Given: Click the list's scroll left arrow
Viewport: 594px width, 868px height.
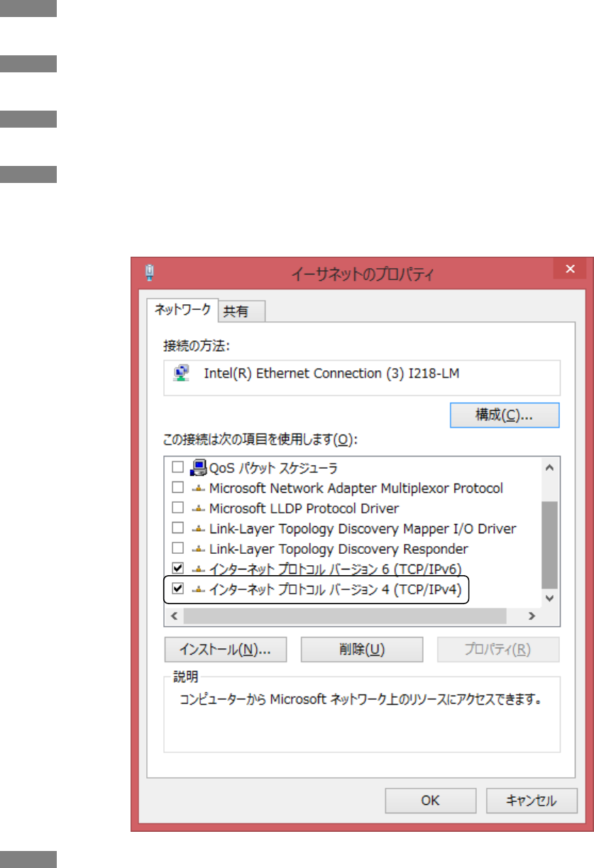Looking at the screenshot, I should pyautogui.click(x=175, y=617).
